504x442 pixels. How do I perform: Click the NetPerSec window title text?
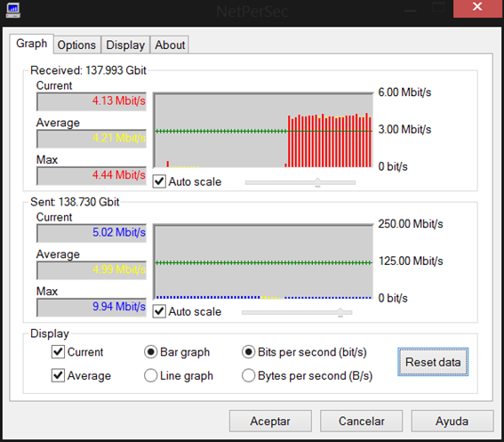(x=252, y=12)
